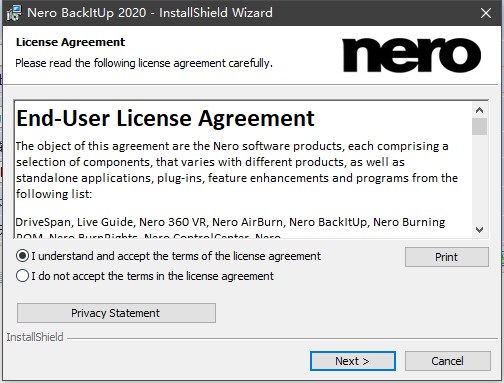Click the license text scrollbar thumb

[479, 126]
